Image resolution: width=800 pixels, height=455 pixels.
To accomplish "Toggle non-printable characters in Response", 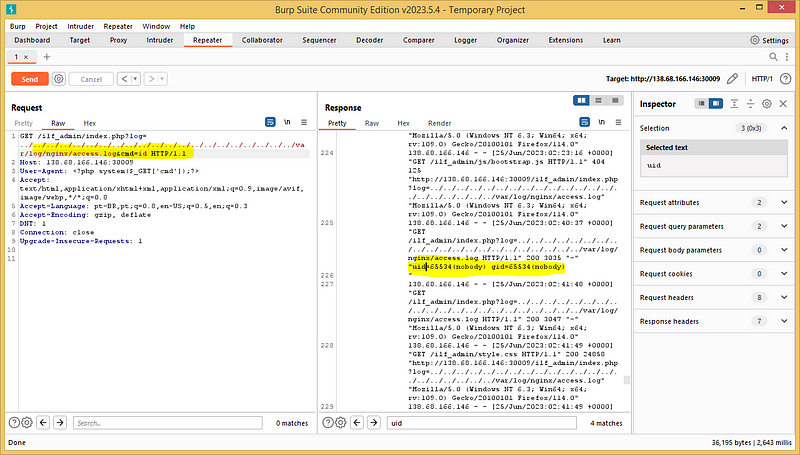I will point(602,122).
